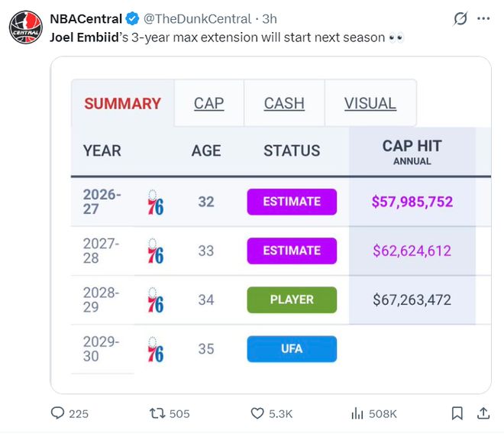The width and height of the screenshot is (504, 434).
Task: Click the green PLAYER status badge
Action: click(292, 300)
